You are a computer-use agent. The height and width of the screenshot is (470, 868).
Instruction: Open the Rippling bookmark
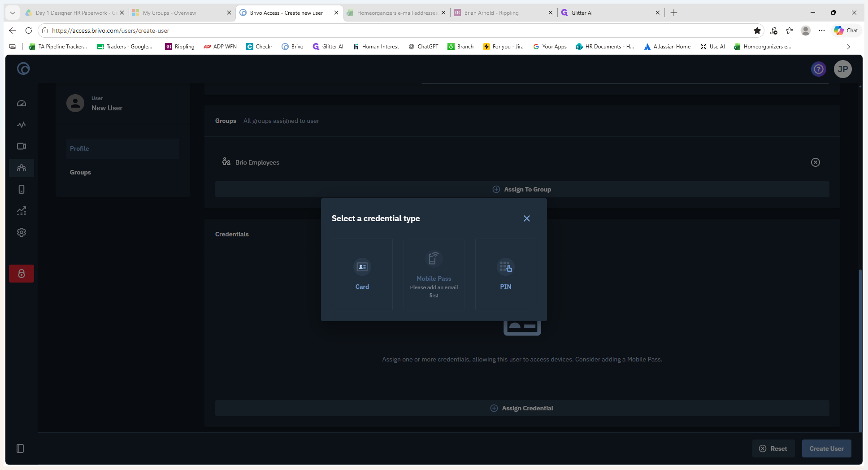tap(180, 47)
